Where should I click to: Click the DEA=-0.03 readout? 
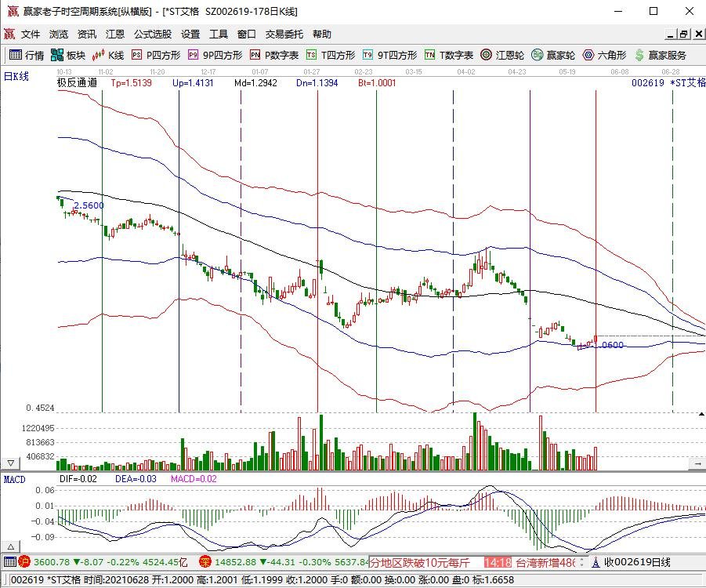click(x=136, y=478)
